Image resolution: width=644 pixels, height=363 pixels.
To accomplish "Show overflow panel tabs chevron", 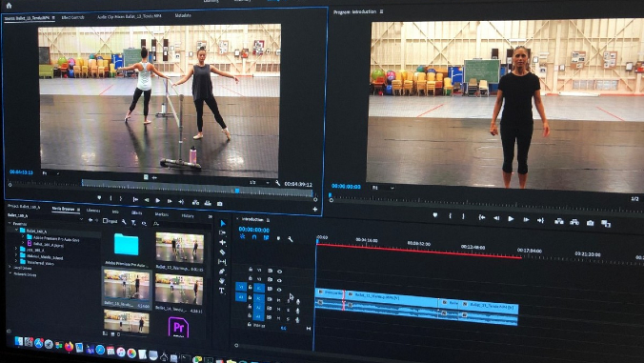I will (x=211, y=216).
